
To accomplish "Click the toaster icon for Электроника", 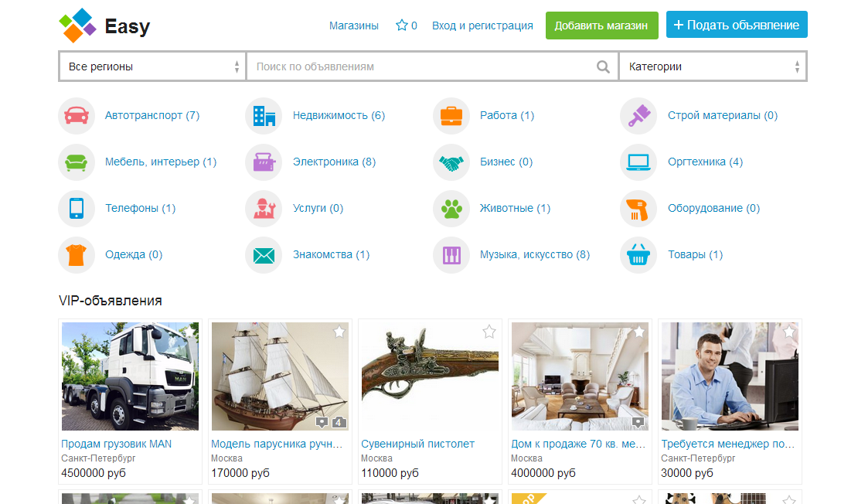I will coord(264,162).
